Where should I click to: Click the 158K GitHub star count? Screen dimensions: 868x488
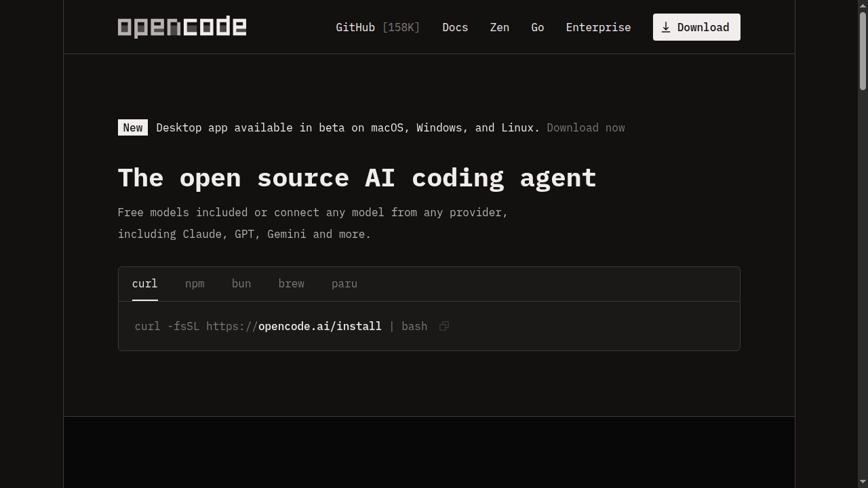401,27
